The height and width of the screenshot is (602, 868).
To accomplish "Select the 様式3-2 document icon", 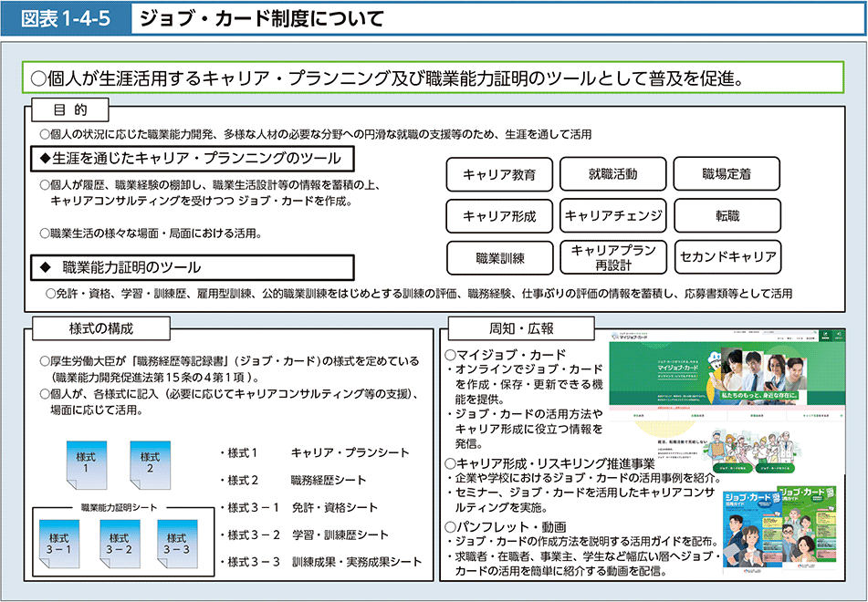I will coord(119,545).
